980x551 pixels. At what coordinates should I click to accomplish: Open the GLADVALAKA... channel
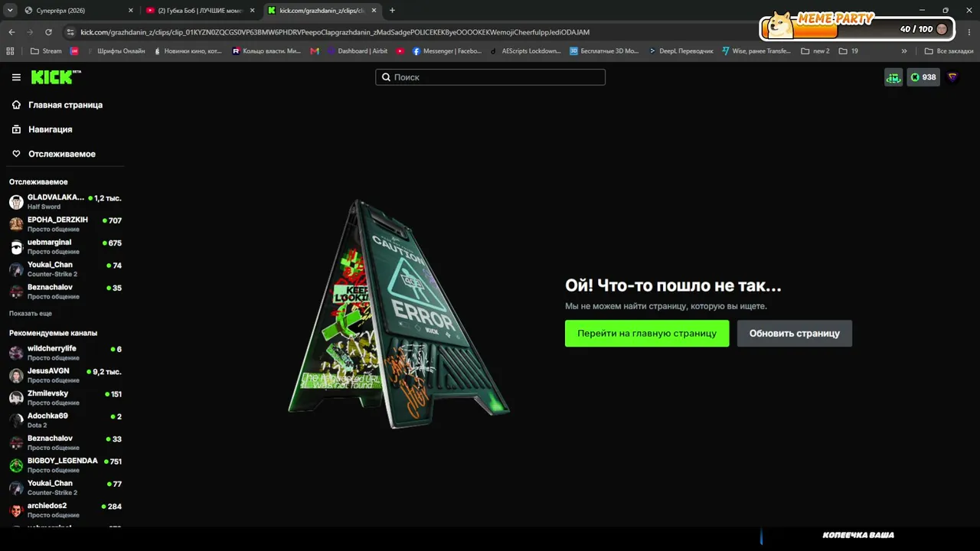(65, 202)
